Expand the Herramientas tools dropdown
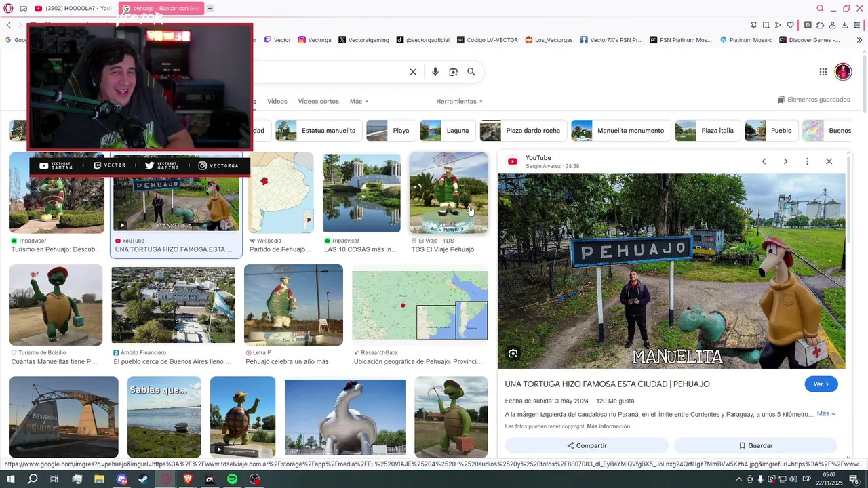This screenshot has width=868, height=488. pos(459,101)
